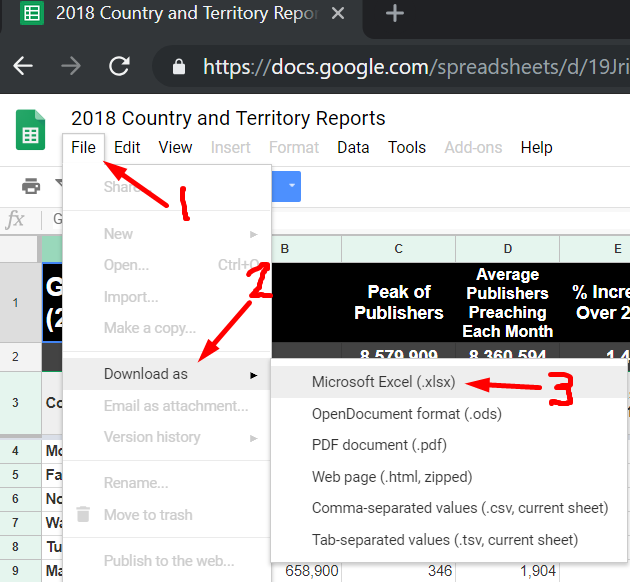The height and width of the screenshot is (582, 630).
Task: Open the File menu
Action: (84, 147)
